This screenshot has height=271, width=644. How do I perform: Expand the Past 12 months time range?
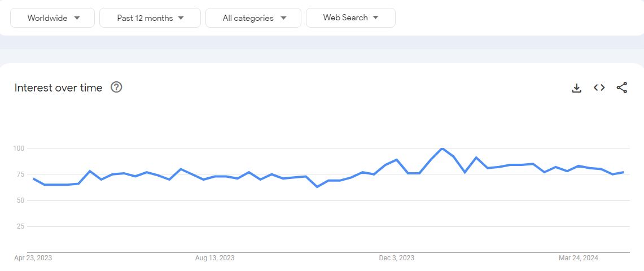[150, 18]
